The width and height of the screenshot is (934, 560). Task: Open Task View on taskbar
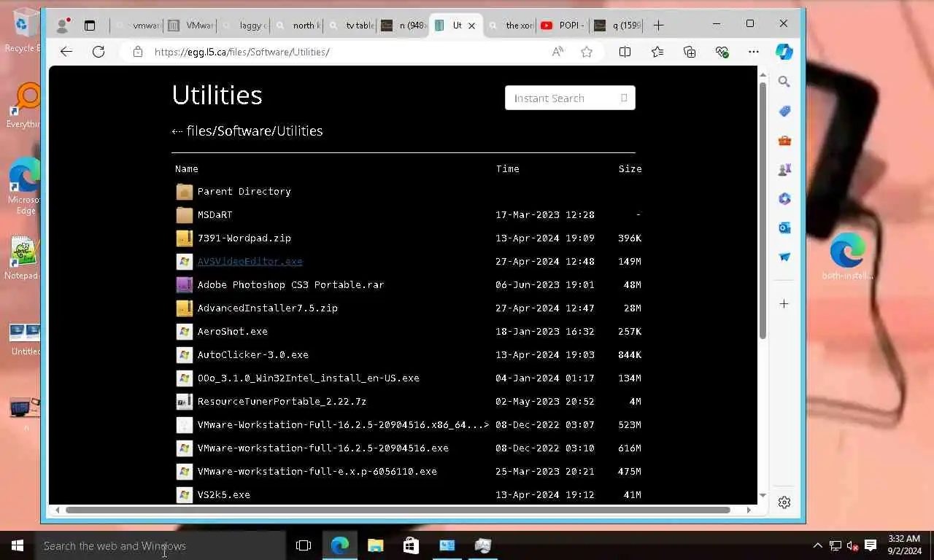[x=304, y=545]
